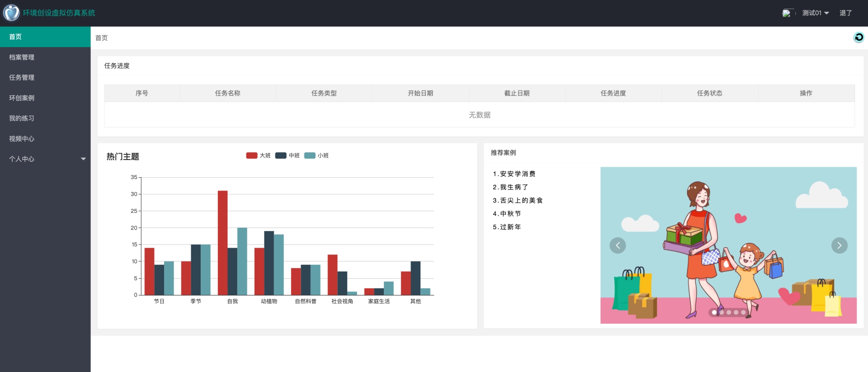Click the user avatar image

tap(787, 13)
